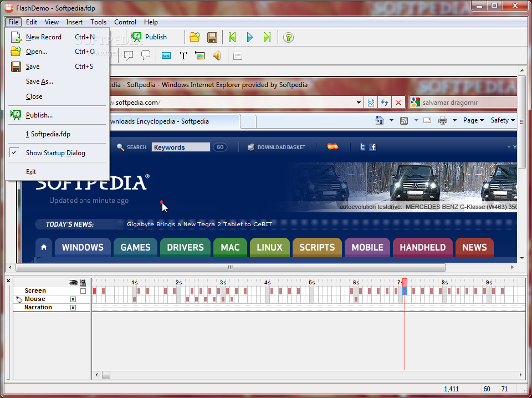This screenshot has height=398, width=532.
Task: Click the greyed properties list toolbar icon
Action: pos(238,55)
